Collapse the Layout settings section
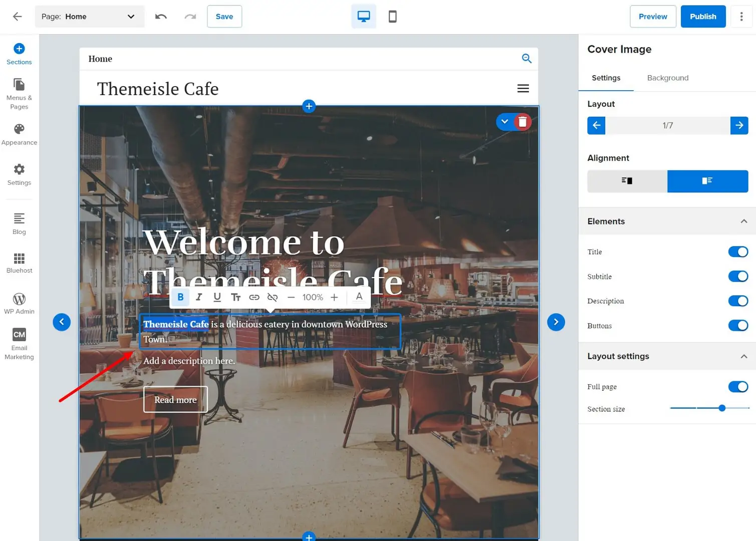 point(743,356)
